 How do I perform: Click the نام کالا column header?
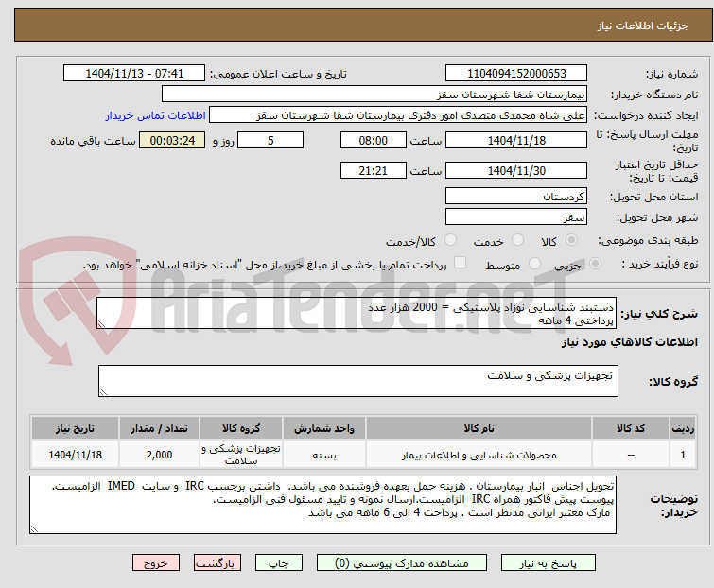coord(479,428)
